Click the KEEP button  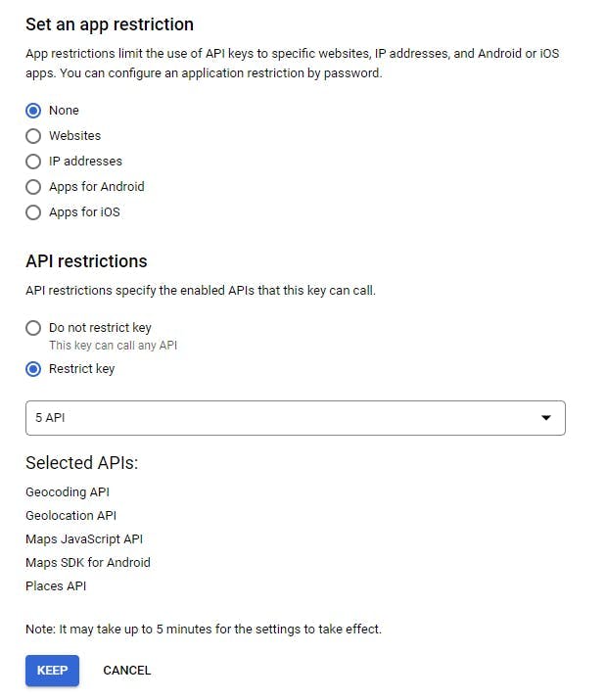coord(52,671)
